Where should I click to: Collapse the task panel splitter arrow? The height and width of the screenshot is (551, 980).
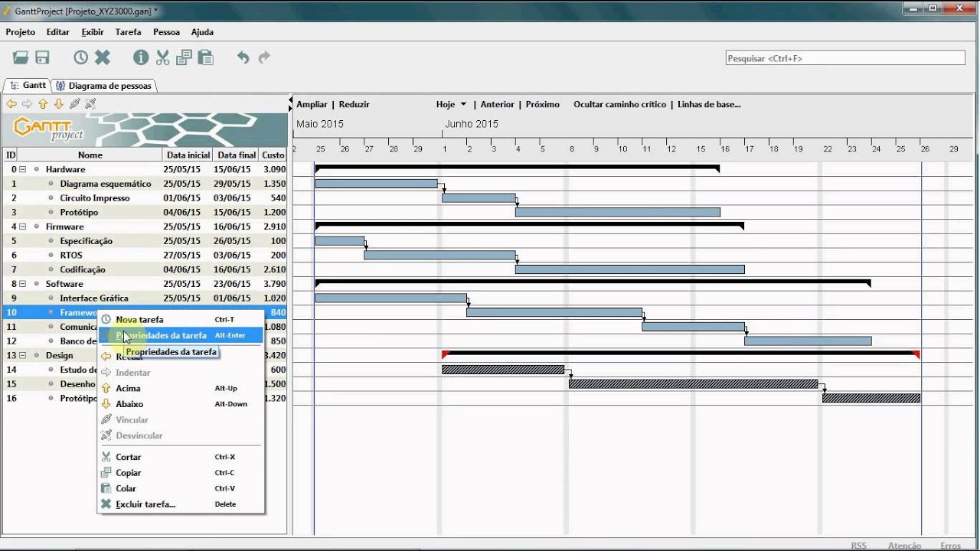[290, 99]
